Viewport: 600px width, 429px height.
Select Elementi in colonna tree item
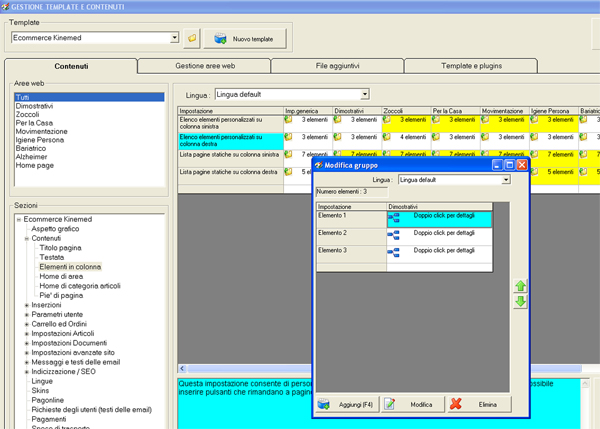70,267
